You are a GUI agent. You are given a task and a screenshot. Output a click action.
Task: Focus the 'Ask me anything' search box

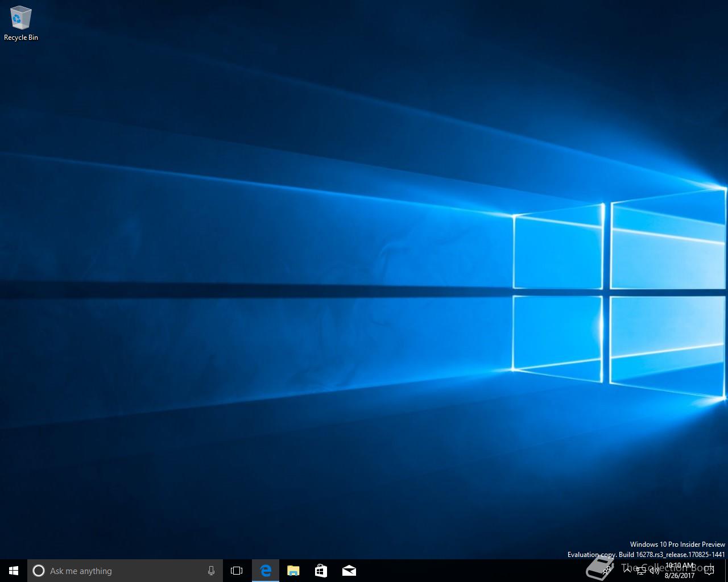pos(125,571)
